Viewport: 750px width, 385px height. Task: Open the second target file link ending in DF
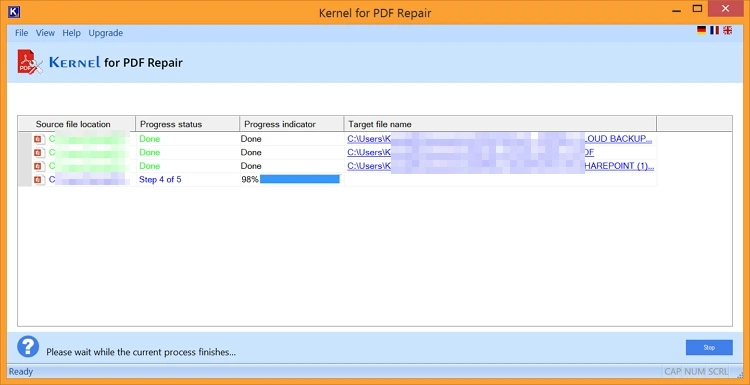pos(471,153)
